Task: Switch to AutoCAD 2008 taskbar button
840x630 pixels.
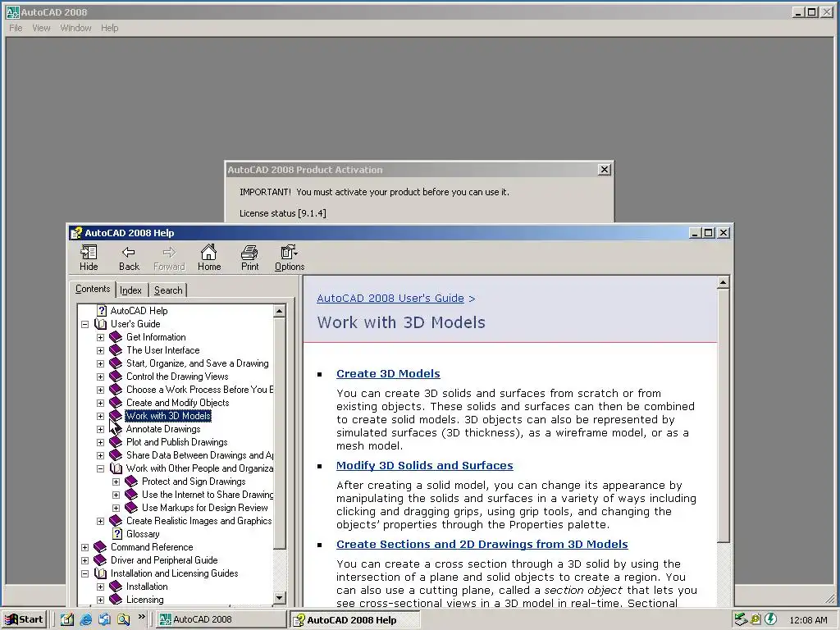Action: coord(221,620)
